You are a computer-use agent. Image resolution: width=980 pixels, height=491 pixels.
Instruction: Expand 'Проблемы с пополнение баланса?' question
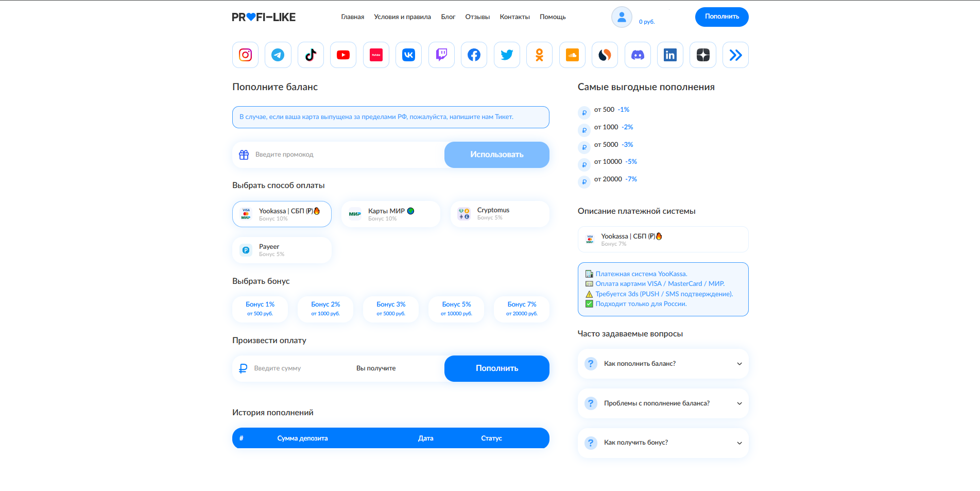pos(663,403)
